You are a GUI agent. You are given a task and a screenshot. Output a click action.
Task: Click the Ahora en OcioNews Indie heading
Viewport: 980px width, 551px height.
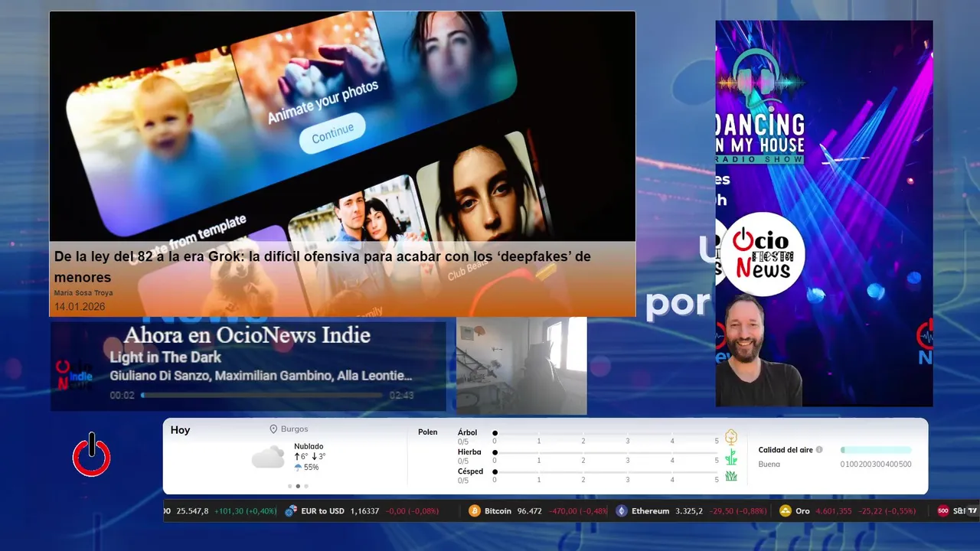click(x=247, y=334)
